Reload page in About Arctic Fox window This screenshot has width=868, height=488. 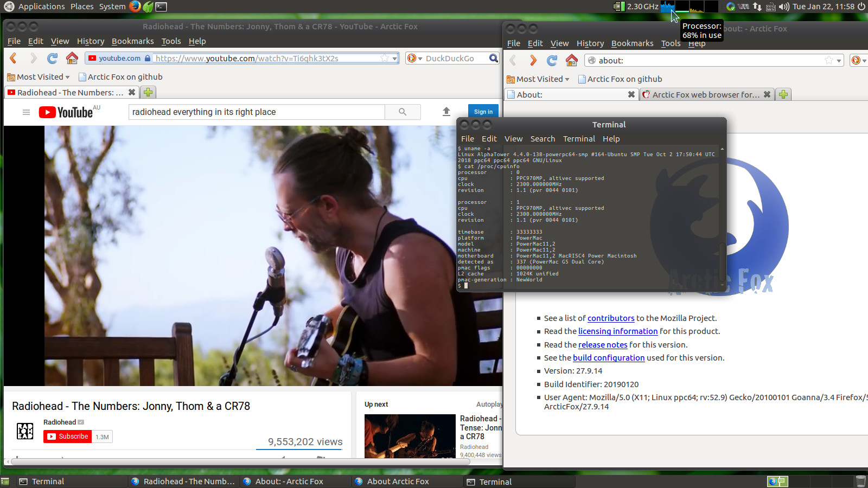point(552,60)
